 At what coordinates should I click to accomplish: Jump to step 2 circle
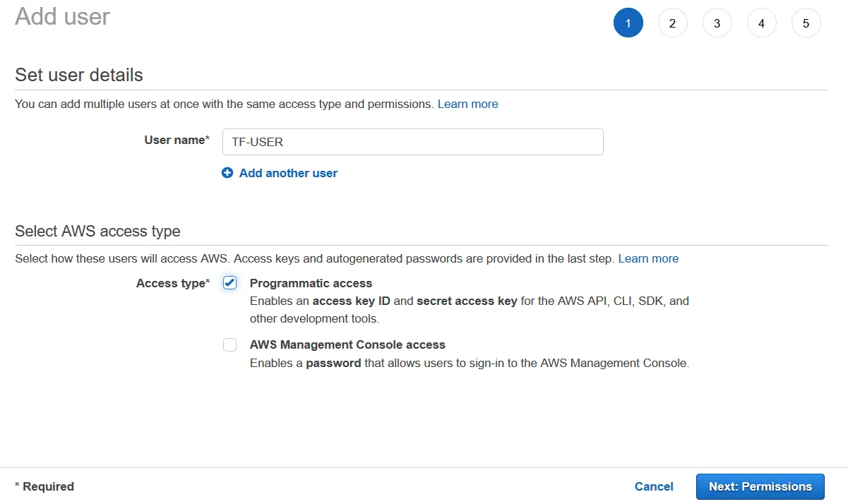672,23
